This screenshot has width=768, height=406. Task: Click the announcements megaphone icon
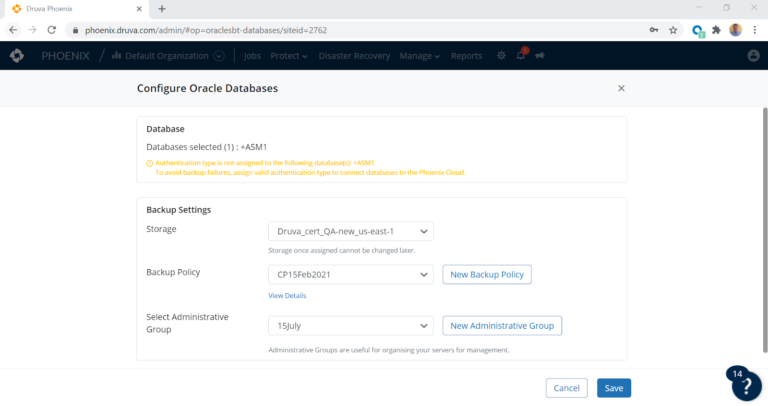539,56
